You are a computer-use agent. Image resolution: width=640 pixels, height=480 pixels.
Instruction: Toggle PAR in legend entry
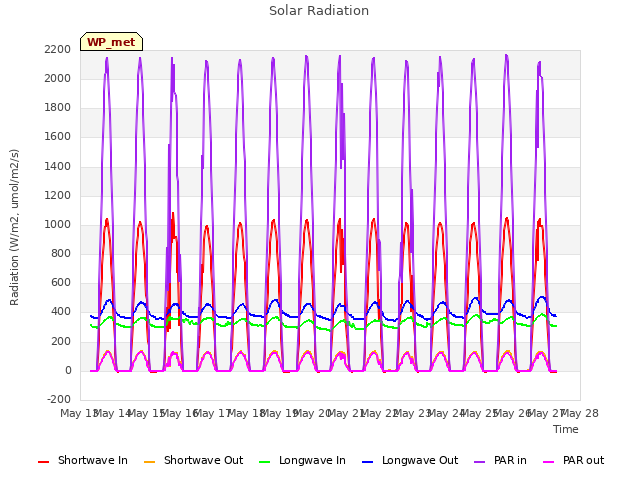tap(500, 460)
